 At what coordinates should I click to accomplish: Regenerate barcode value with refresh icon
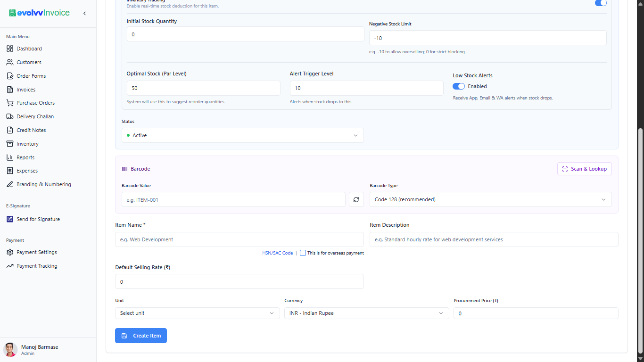point(356,199)
